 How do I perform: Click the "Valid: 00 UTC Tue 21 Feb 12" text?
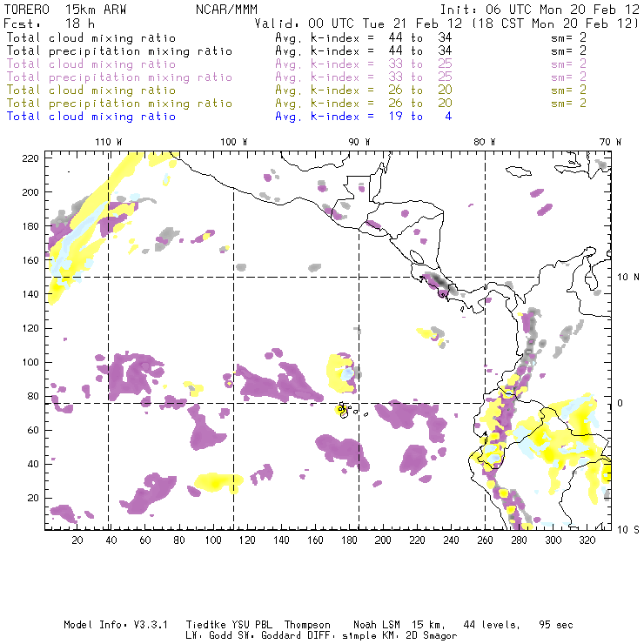pos(359,23)
